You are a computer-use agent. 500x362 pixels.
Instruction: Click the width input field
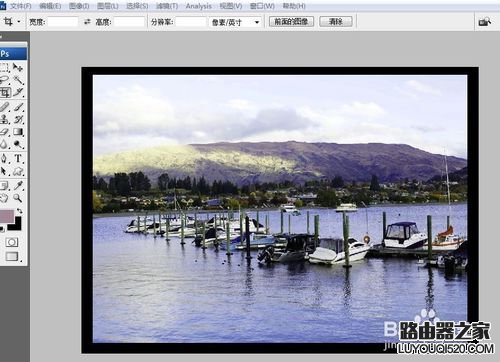pos(63,22)
